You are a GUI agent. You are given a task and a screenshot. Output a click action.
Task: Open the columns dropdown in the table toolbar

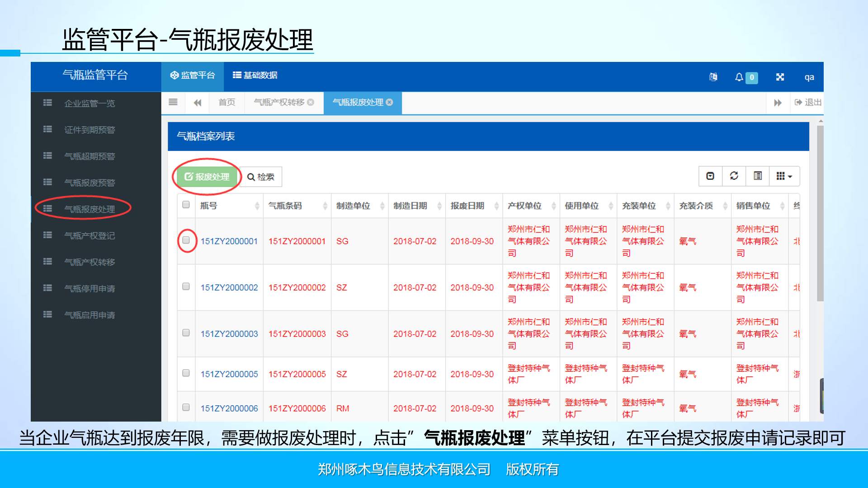pos(784,176)
